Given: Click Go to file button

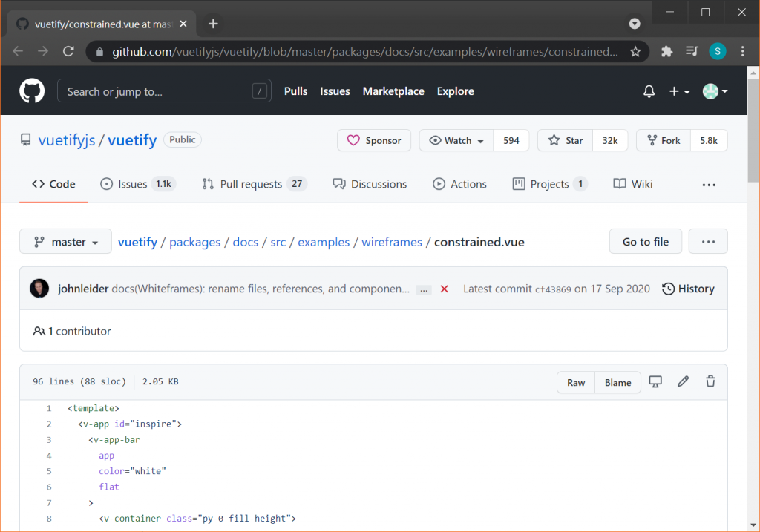Looking at the screenshot, I should tap(645, 241).
